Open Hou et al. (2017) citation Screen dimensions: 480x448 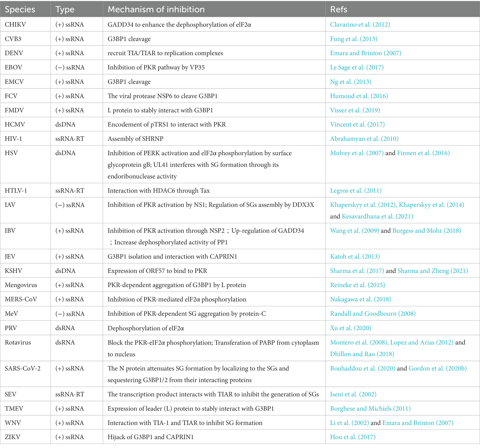353,437
